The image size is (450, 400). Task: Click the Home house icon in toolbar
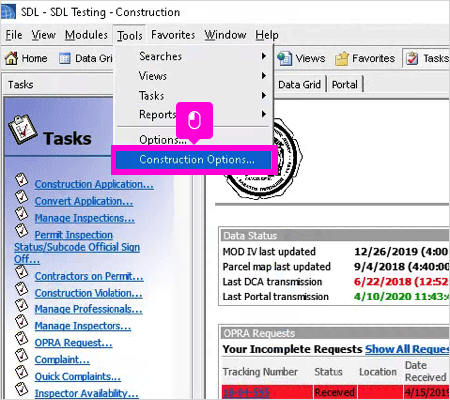click(x=11, y=58)
